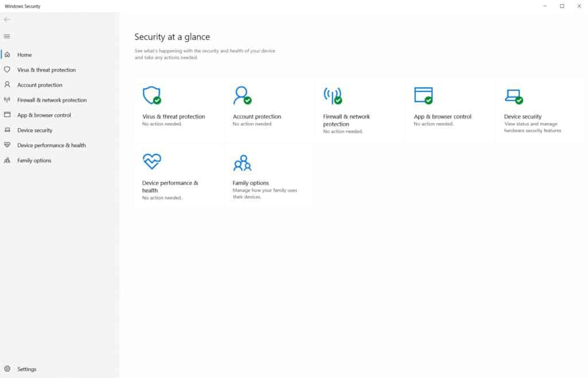Click 'No action needed' under Account protection tile
Viewport: 588px width, 378px height.
pyautogui.click(x=253, y=124)
